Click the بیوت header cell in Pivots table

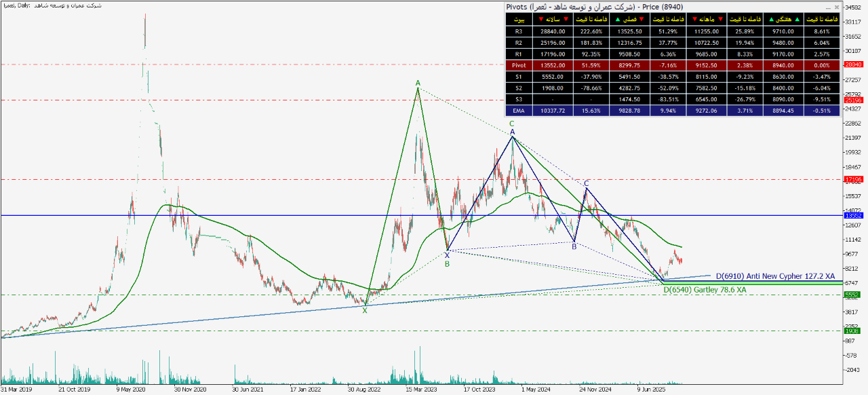coord(519,19)
